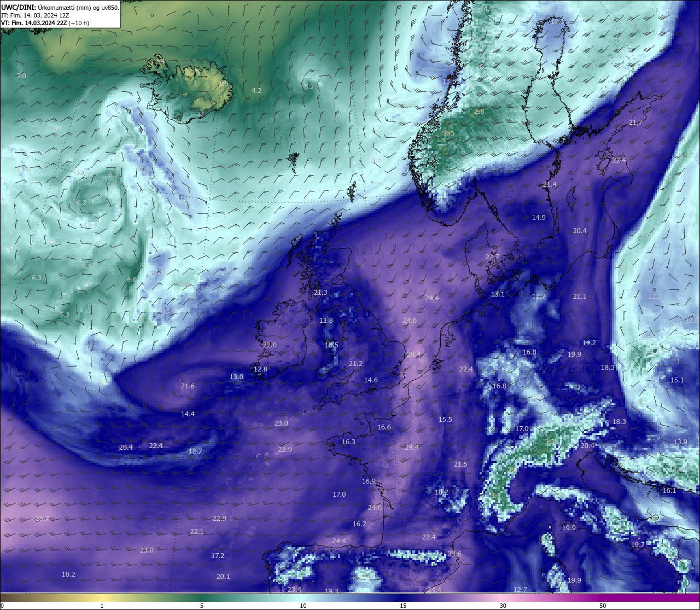Click the 13.9 value label
The image size is (700, 610).
click(680, 441)
